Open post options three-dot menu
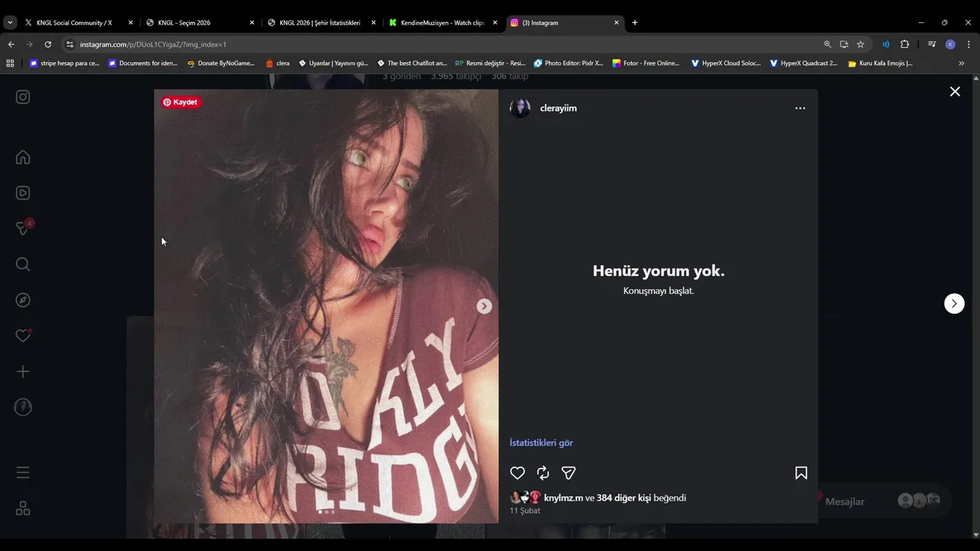980x551 pixels. (x=800, y=108)
